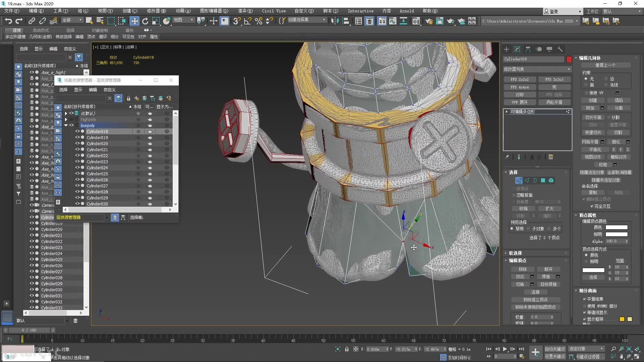
Task: Select Border sub-object level icon
Action: (535, 181)
